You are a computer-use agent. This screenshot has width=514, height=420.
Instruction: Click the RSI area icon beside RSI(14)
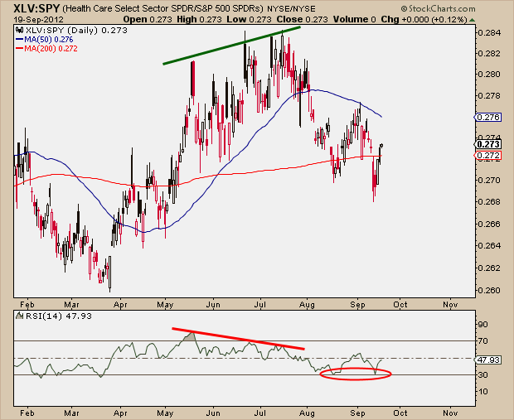click(20, 316)
